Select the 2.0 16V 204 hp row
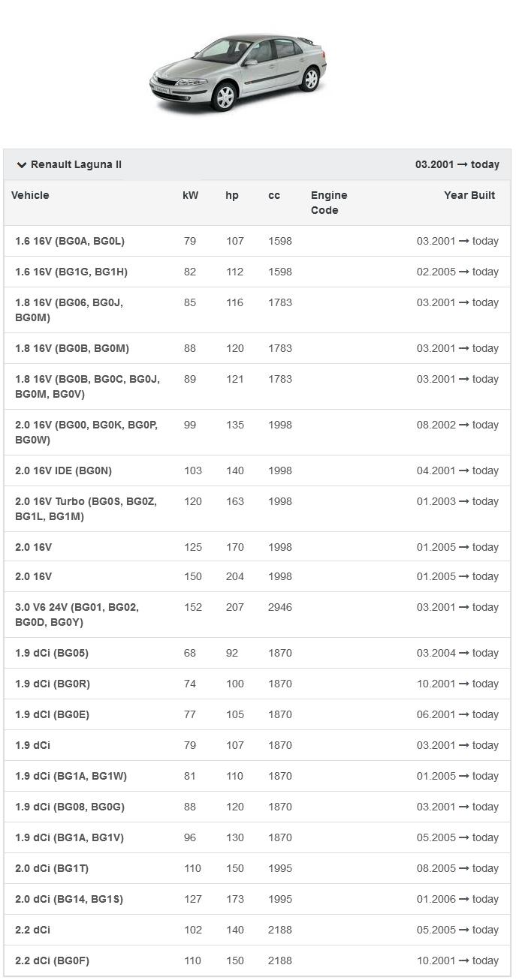Screen dimensions: 516x980 click(x=34, y=576)
